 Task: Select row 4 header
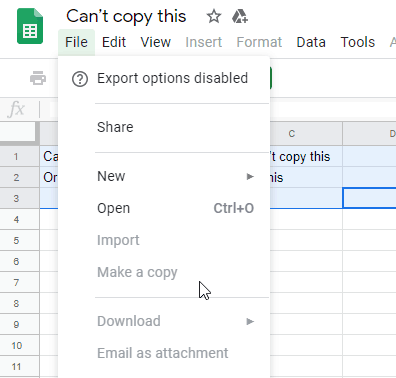click(x=20, y=219)
